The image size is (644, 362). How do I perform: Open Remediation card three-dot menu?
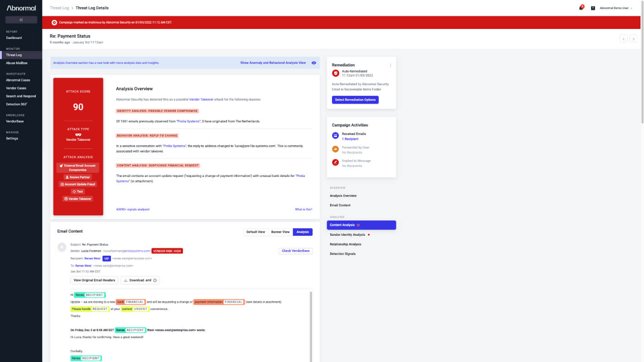coord(390,65)
